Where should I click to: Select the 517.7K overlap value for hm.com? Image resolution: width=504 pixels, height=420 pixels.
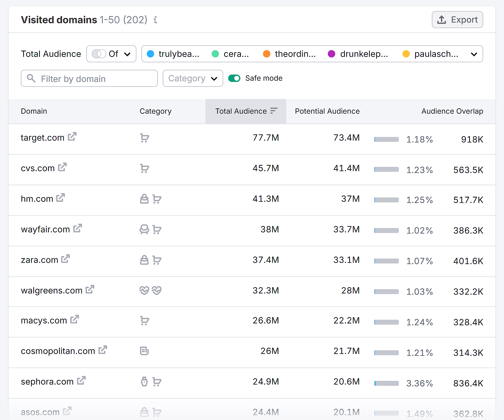468,200
